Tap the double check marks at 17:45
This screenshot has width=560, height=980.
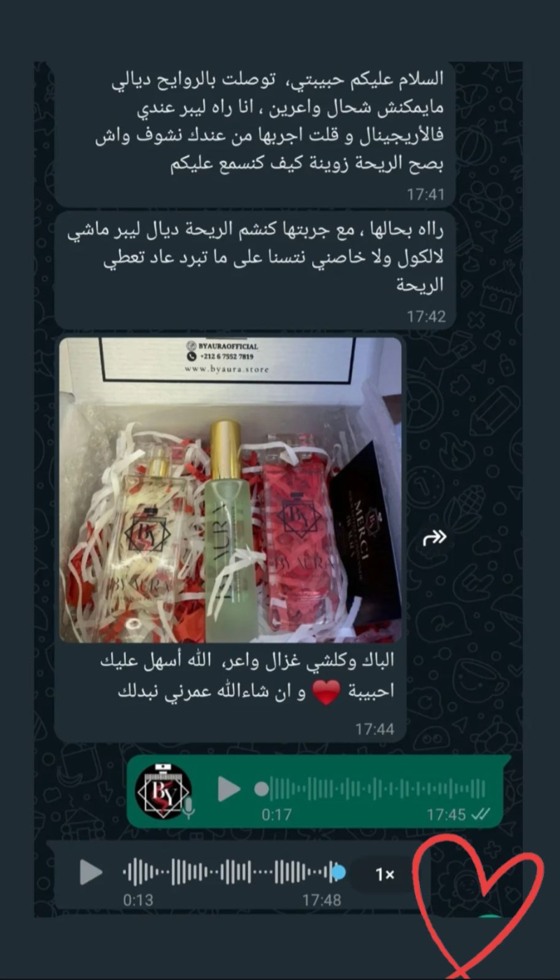481,815
